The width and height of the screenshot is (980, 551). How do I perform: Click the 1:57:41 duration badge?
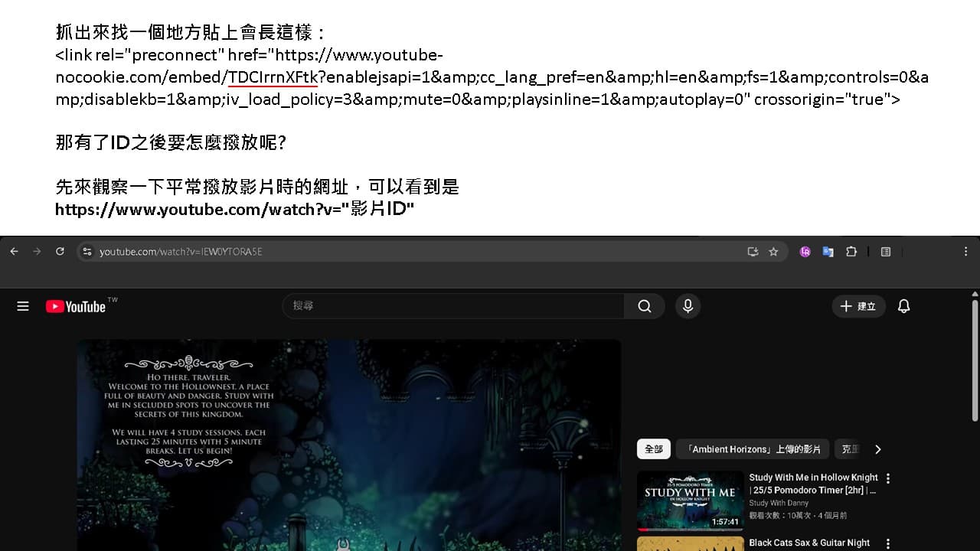tap(725, 522)
